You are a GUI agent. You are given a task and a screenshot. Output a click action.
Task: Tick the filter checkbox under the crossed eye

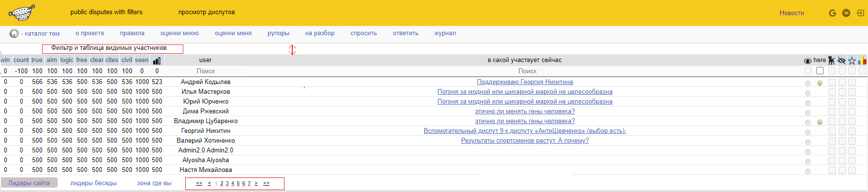pos(842,71)
